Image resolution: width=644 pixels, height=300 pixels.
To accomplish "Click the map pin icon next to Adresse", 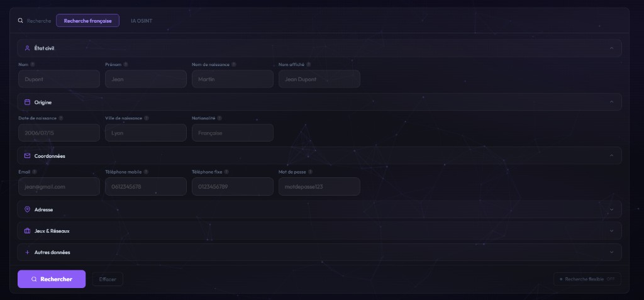I will 27,209.
